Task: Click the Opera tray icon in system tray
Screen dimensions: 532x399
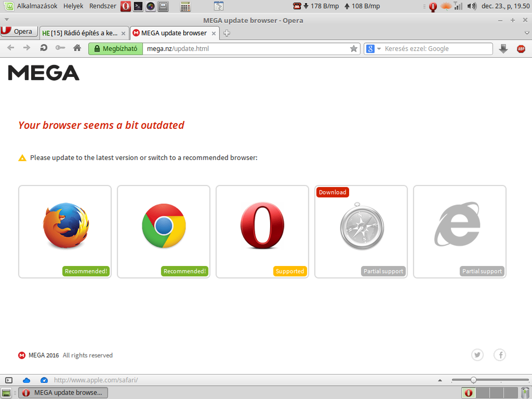Action: (x=433, y=7)
